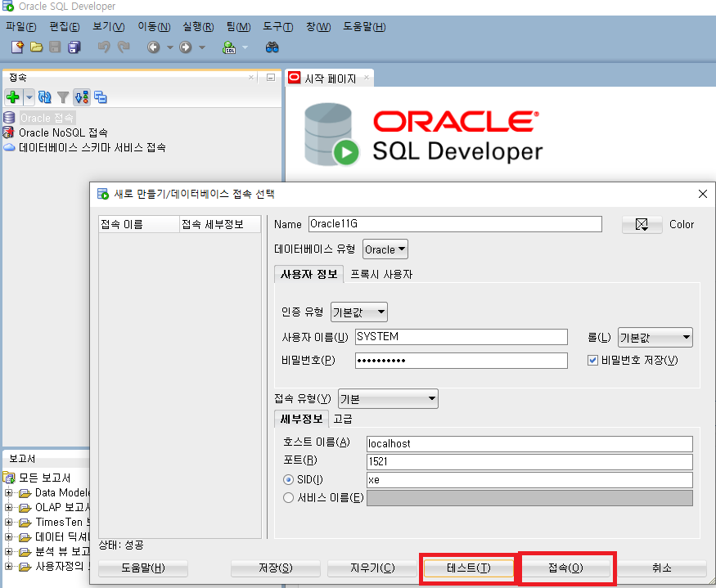Open the 롤 dropdown
Screen dimensions: 716x588
pyautogui.click(x=655, y=338)
